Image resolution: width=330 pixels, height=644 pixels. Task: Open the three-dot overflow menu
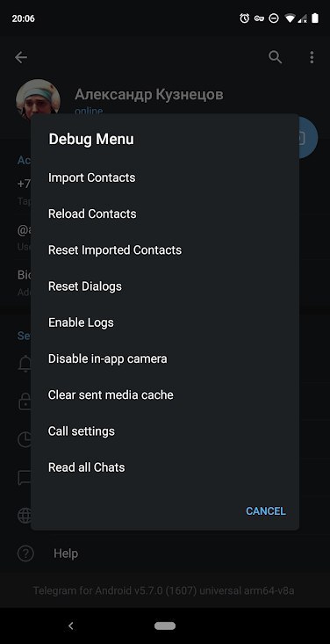point(312,57)
